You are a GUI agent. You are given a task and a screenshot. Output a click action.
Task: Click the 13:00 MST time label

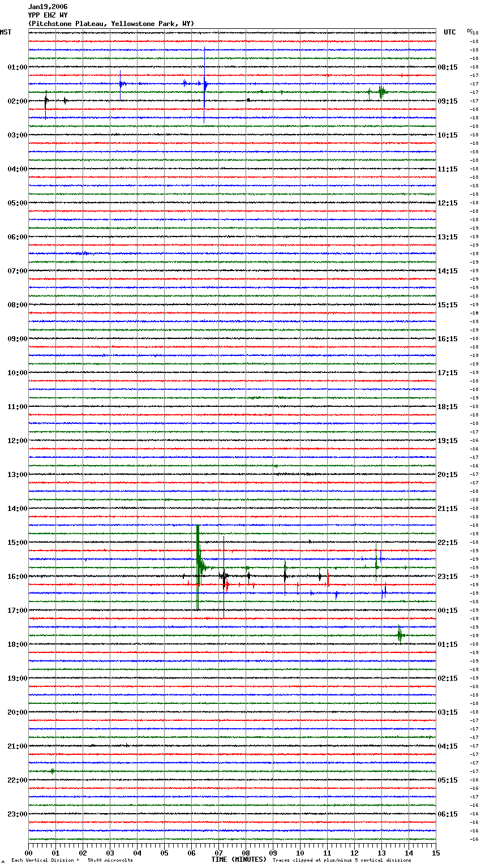coord(18,475)
